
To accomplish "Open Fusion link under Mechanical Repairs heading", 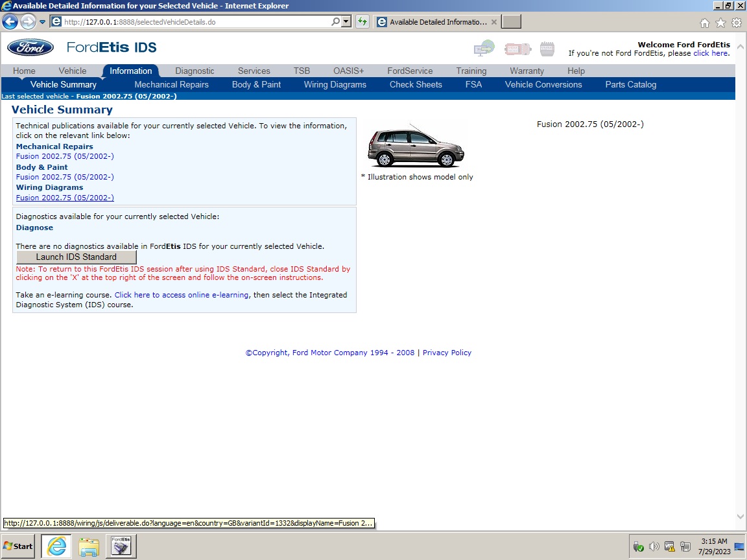I will (65, 156).
